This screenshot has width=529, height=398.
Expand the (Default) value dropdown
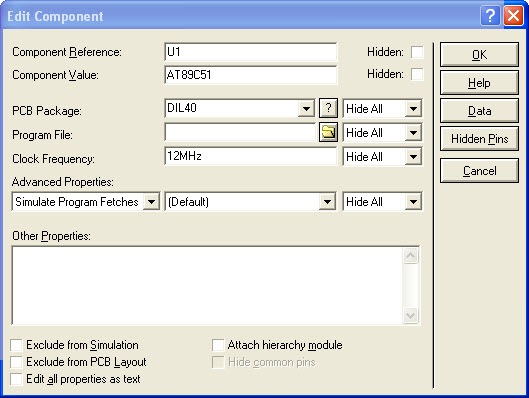[x=327, y=202]
